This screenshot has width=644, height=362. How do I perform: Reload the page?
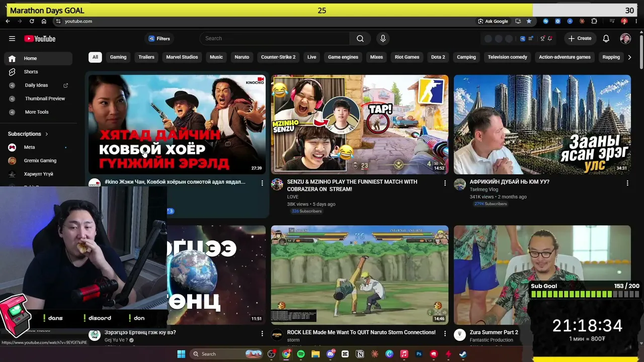click(x=32, y=21)
